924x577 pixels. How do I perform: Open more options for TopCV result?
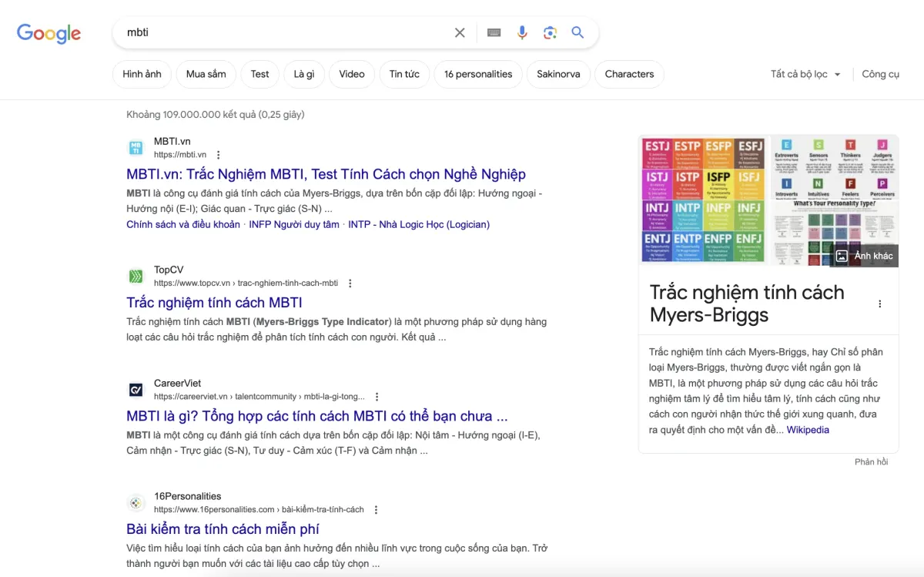coord(350,283)
